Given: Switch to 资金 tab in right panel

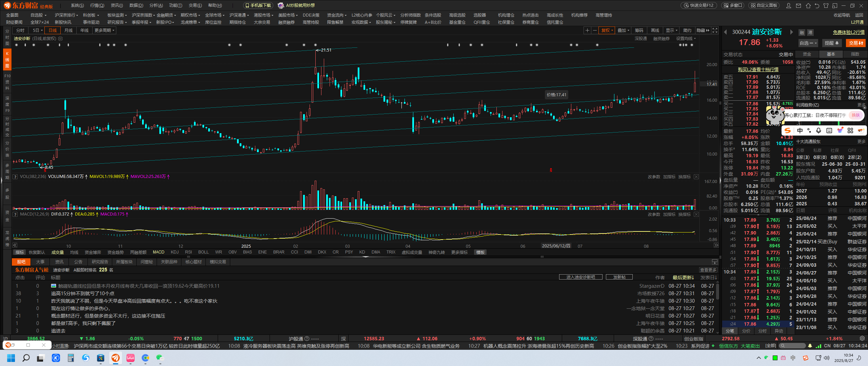Looking at the screenshot, I should (x=807, y=54).
